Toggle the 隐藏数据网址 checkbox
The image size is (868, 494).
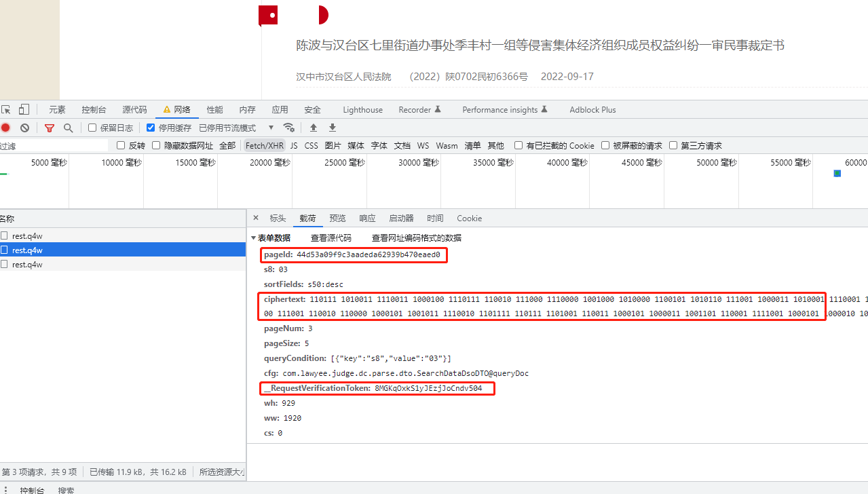click(156, 145)
